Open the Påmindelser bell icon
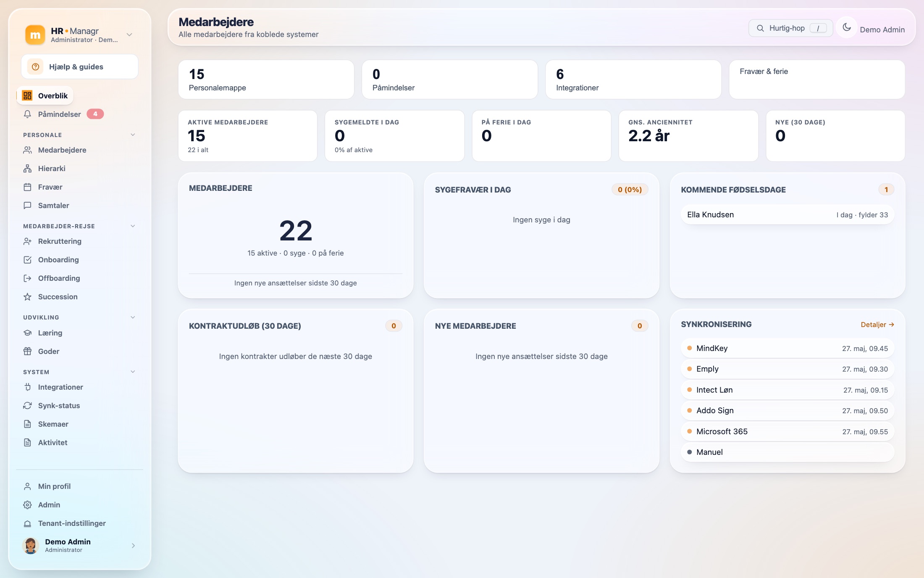The width and height of the screenshot is (924, 578). click(27, 114)
